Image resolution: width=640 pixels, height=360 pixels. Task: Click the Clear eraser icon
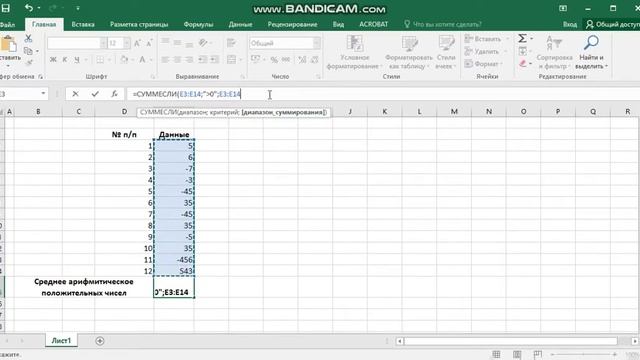(x=523, y=64)
